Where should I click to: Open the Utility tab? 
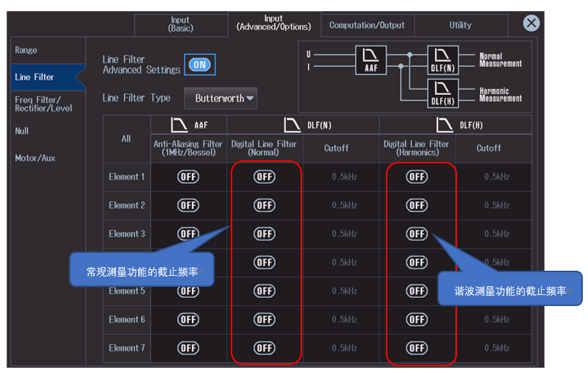point(460,25)
